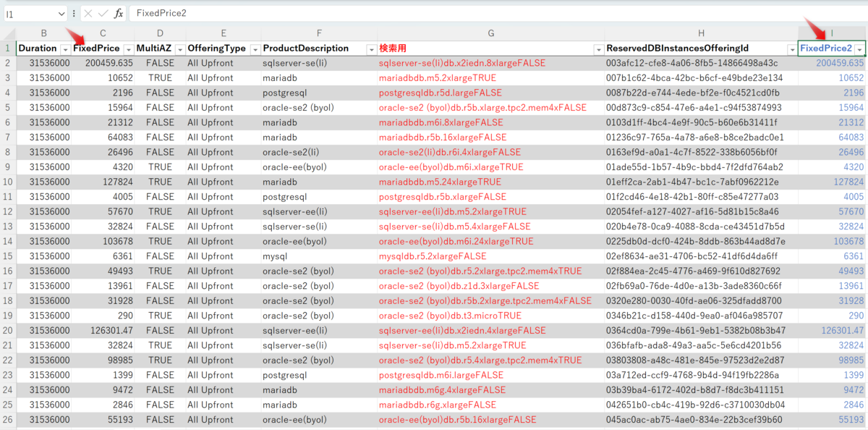Image resolution: width=868 pixels, height=430 pixels.
Task: Click cell postgresqldb.m6i.largeFALSE
Action: click(491, 375)
